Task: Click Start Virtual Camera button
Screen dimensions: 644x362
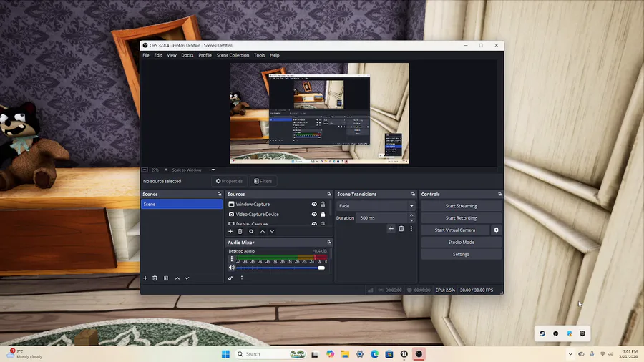Action: point(455,230)
